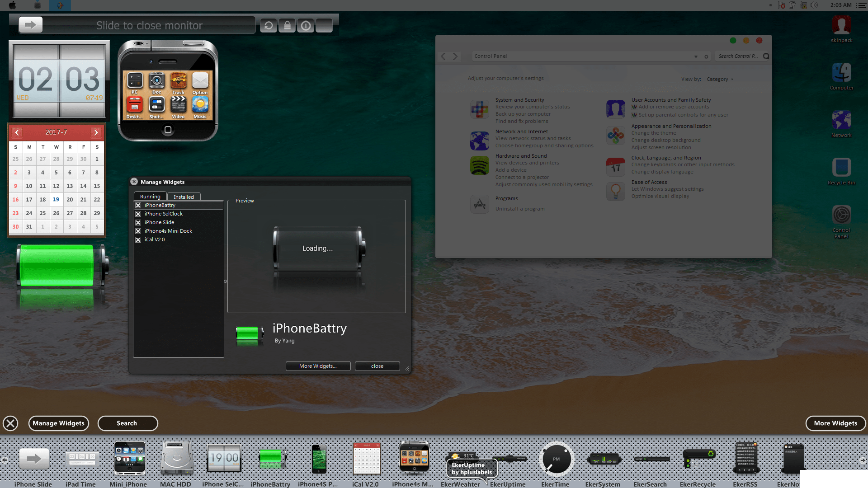Click the restart icon on slide bar
The image size is (868, 488).
pos(269,25)
